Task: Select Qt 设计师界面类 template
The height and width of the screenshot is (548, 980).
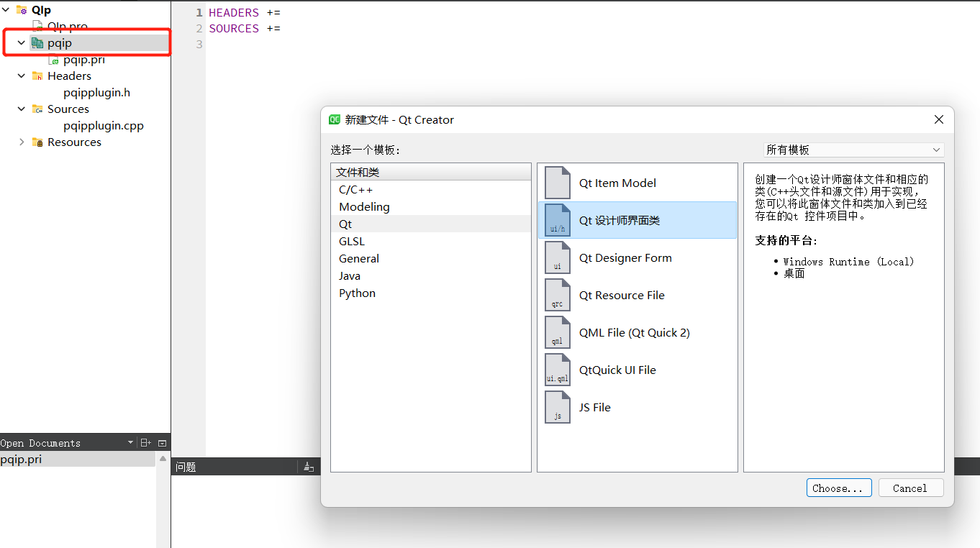Action: (x=637, y=220)
